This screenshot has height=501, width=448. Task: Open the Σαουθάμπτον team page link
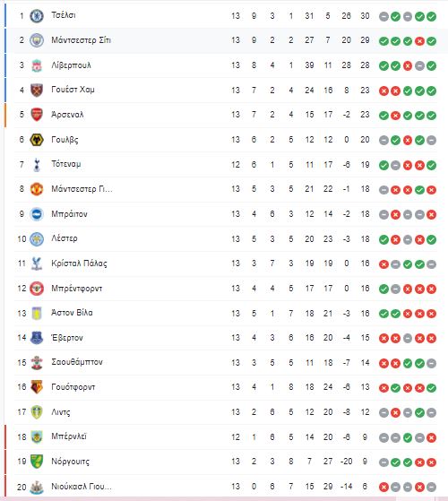coord(77,362)
